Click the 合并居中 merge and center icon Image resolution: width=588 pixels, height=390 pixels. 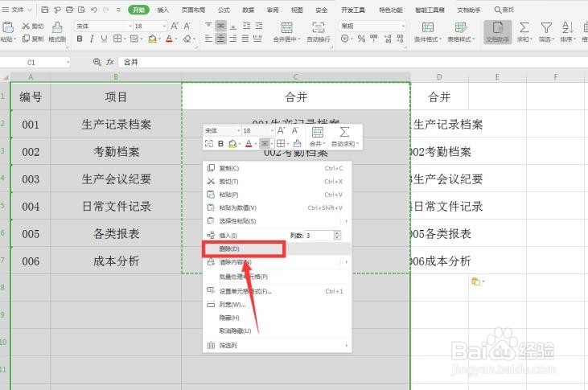pyautogui.click(x=286, y=27)
